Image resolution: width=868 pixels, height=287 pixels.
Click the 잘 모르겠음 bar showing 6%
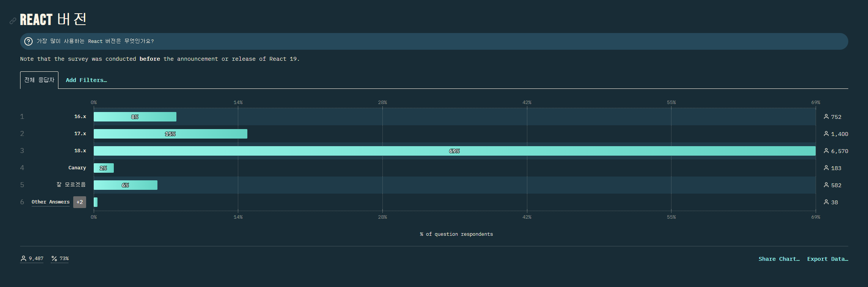126,185
